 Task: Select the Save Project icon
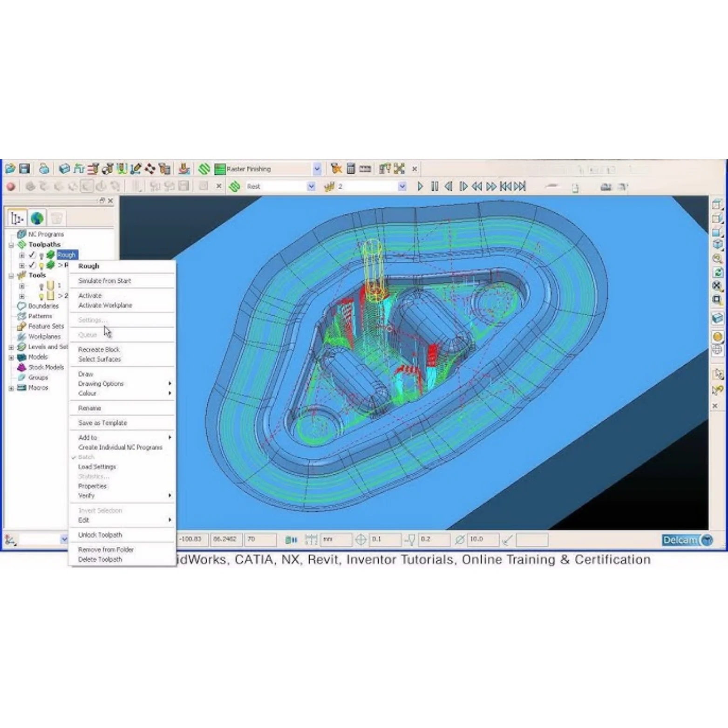[24, 169]
